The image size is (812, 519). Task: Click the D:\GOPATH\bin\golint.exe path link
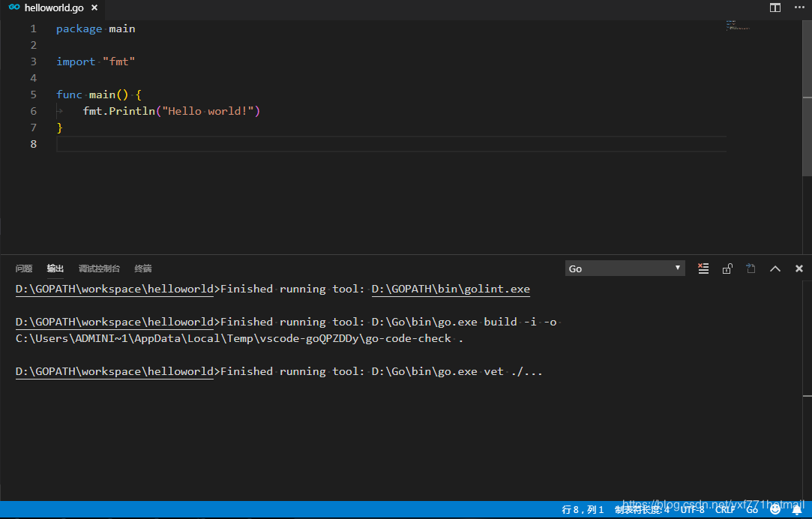(x=451, y=289)
